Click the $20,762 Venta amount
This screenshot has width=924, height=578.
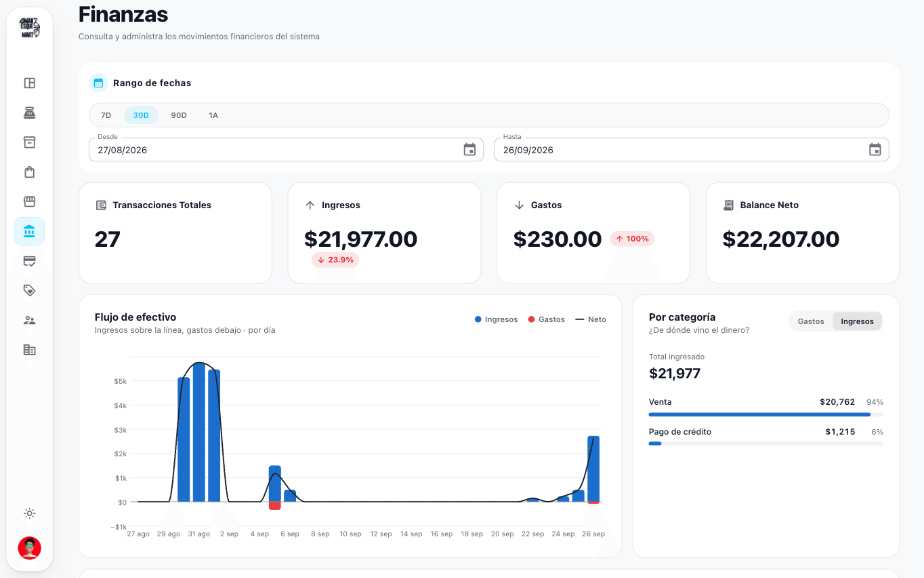[837, 402]
